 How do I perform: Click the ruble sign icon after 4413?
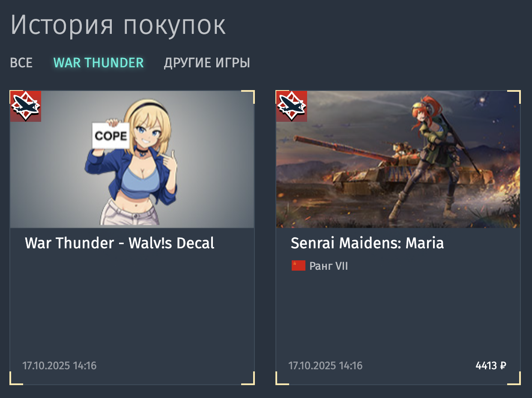(503, 366)
